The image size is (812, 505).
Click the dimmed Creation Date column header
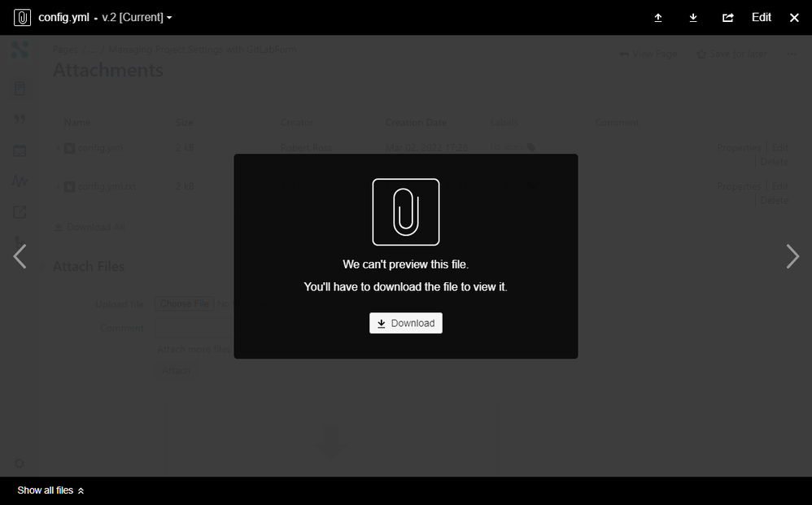pyautogui.click(x=416, y=123)
